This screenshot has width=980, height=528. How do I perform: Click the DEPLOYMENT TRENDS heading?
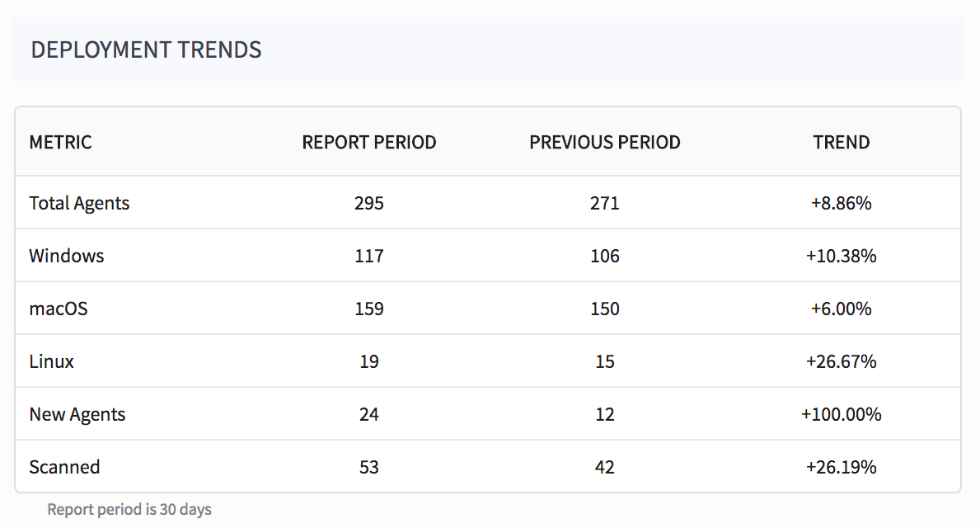146,49
